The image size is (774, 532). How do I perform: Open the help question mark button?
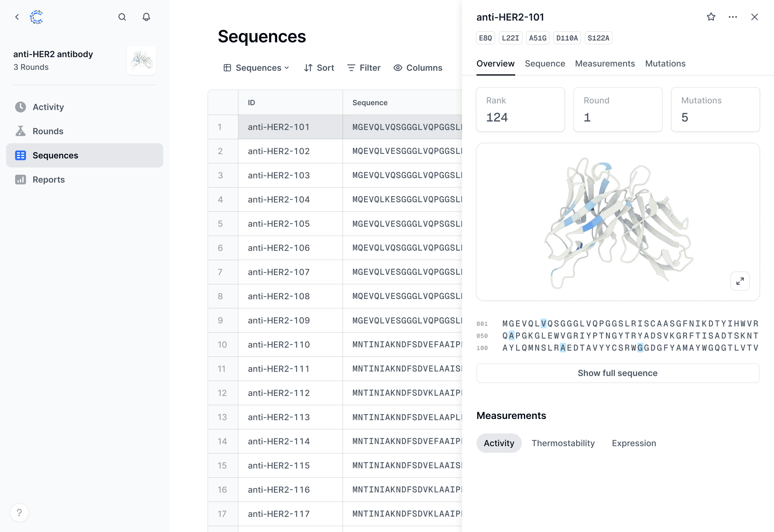click(x=19, y=512)
